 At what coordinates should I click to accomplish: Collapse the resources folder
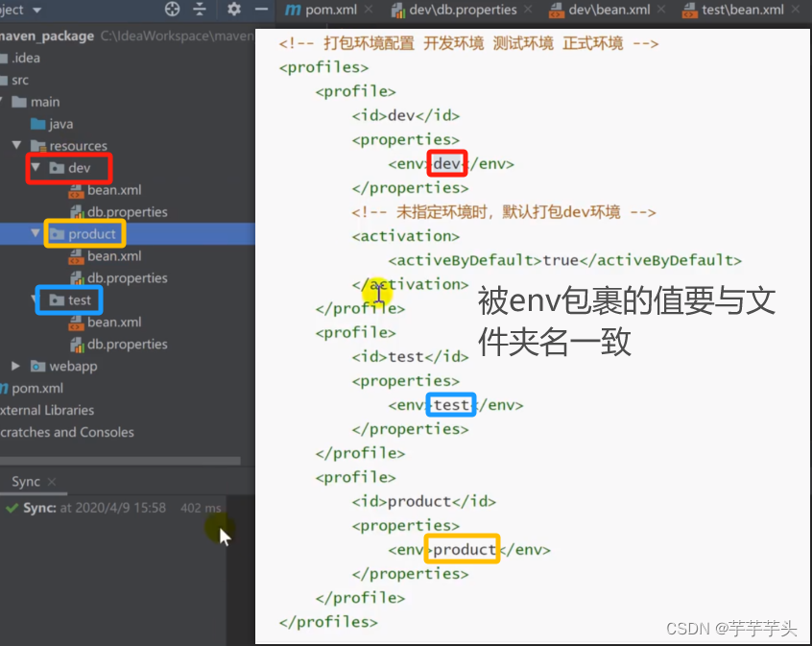pyautogui.click(x=16, y=142)
